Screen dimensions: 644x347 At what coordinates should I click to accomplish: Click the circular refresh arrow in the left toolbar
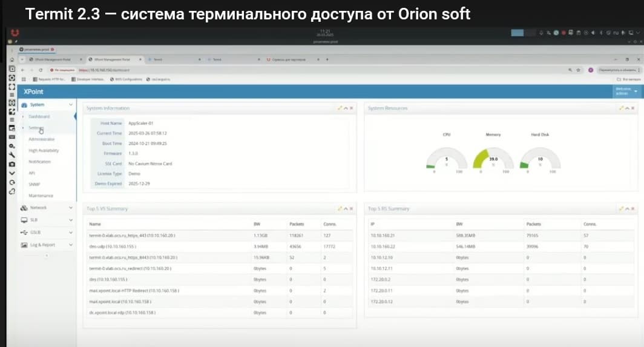12,182
